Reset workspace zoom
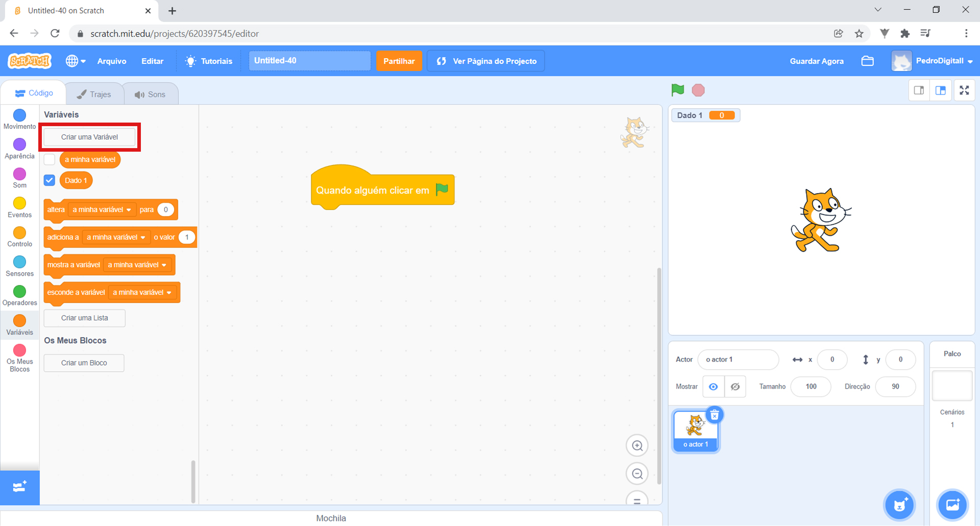Viewport: 980px width, 526px height. tap(637, 499)
